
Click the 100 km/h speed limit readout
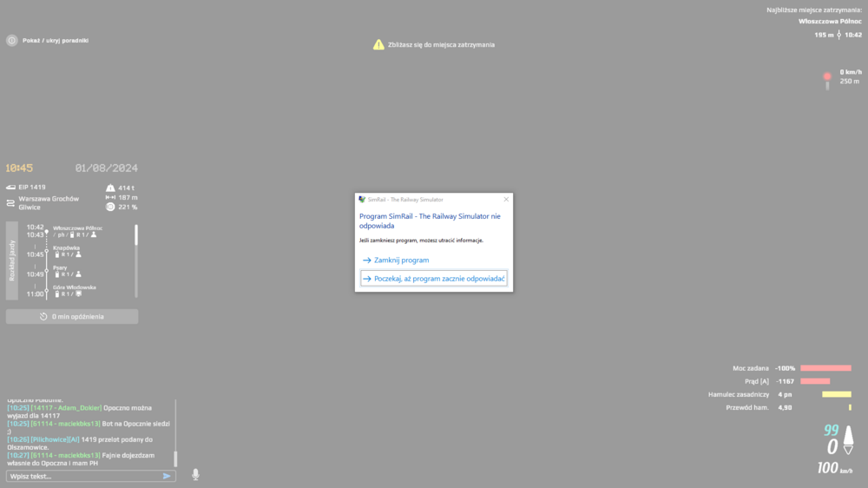pyautogui.click(x=835, y=468)
